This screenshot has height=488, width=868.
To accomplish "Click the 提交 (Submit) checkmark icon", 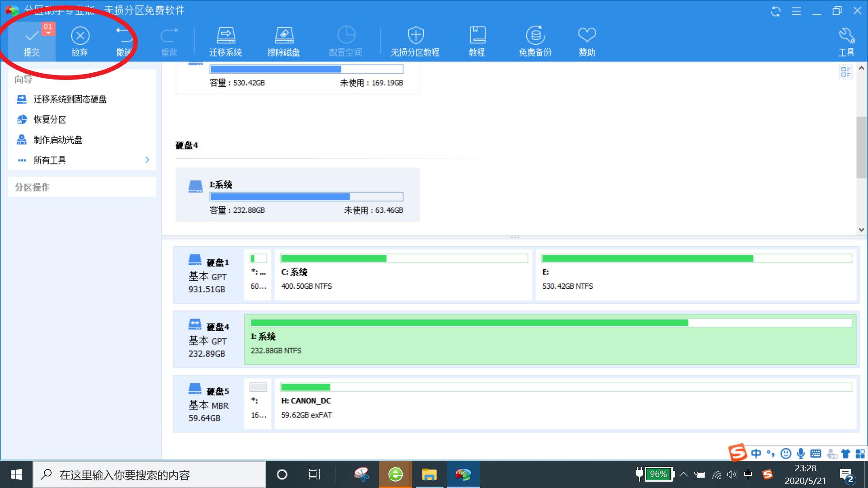I will [32, 36].
